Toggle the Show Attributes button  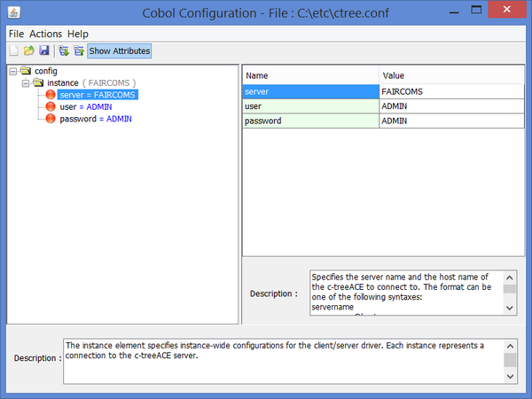pyautogui.click(x=119, y=51)
